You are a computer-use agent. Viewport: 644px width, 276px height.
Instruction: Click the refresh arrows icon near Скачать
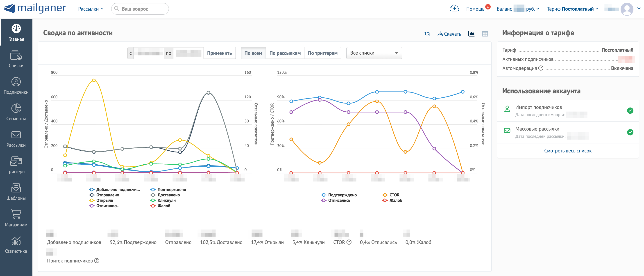[x=427, y=34]
